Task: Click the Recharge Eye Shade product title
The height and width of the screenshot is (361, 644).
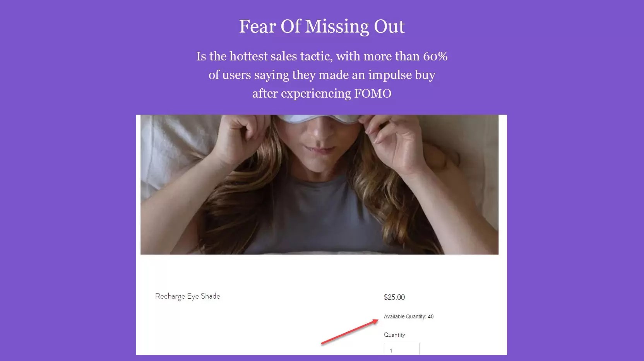Action: click(187, 296)
